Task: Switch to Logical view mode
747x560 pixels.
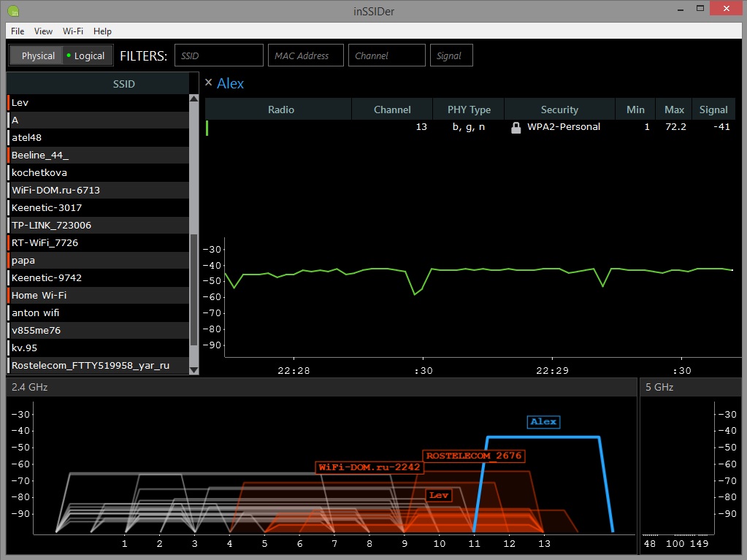Action: pos(85,55)
